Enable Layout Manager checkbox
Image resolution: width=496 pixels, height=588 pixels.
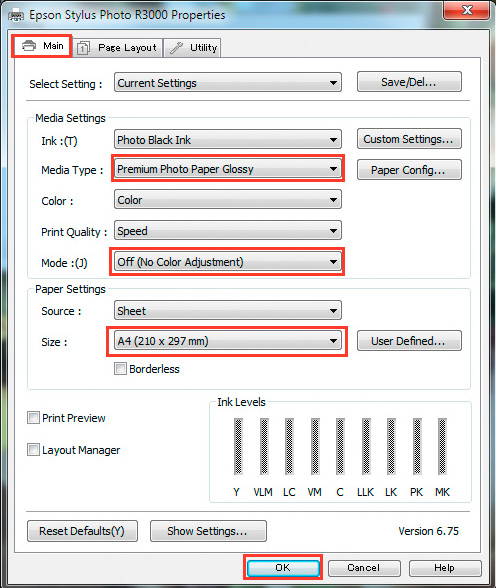33,449
